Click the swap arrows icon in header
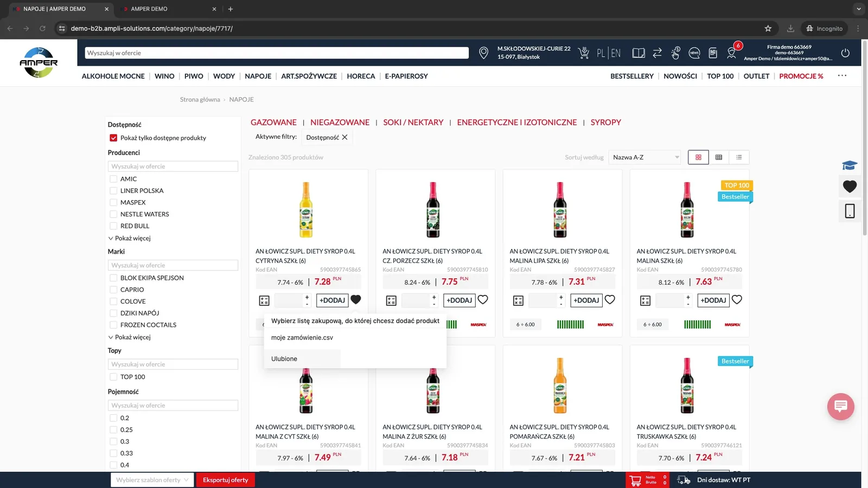This screenshot has width=868, height=488. 657,53
